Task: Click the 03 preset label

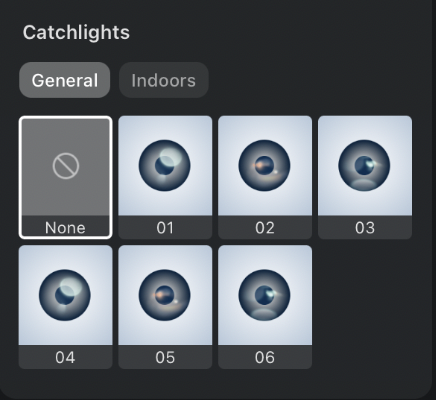Action: (x=365, y=228)
